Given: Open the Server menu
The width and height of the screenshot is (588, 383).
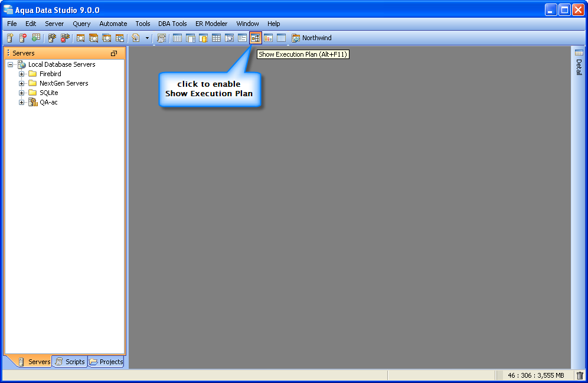Looking at the screenshot, I should click(54, 24).
